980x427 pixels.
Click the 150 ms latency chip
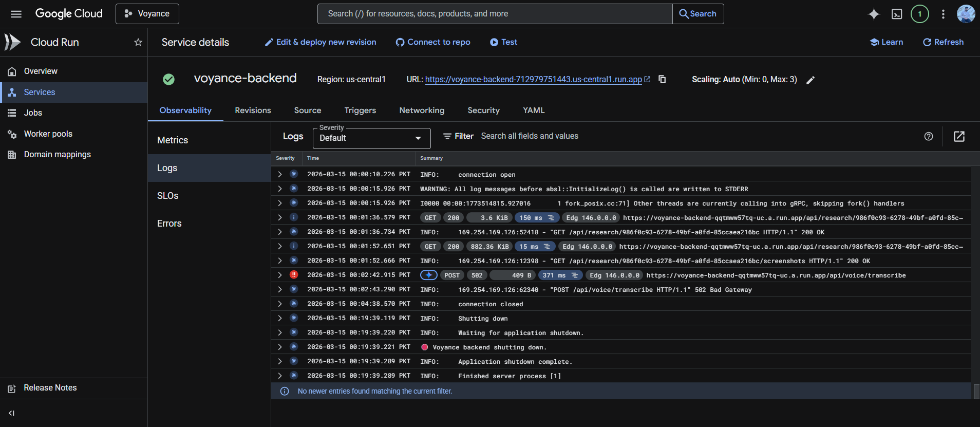click(537, 218)
